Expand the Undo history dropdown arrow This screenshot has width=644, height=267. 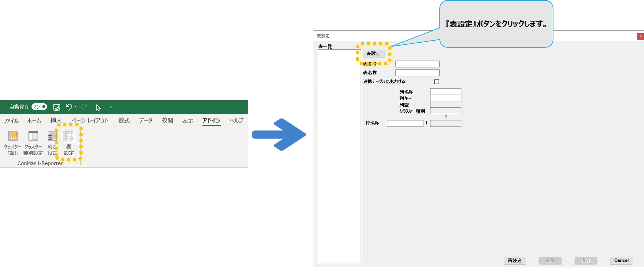(x=75, y=107)
